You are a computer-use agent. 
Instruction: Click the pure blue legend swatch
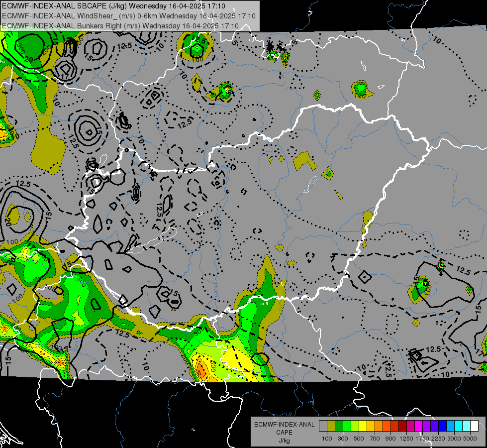pyautogui.click(x=443, y=426)
